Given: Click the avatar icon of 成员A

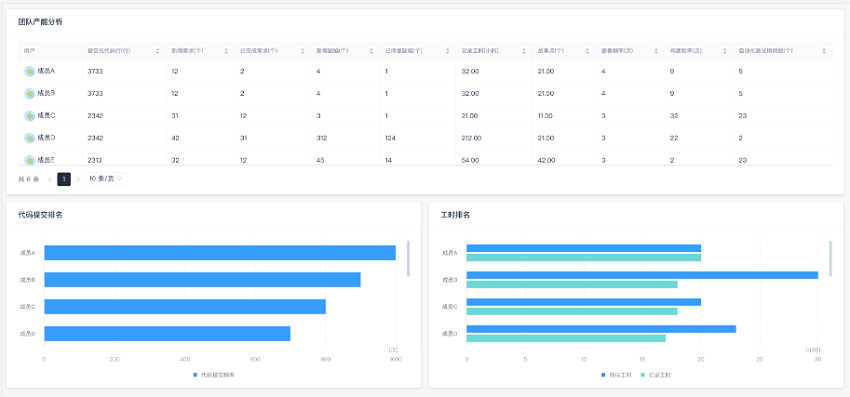Looking at the screenshot, I should click(x=30, y=71).
